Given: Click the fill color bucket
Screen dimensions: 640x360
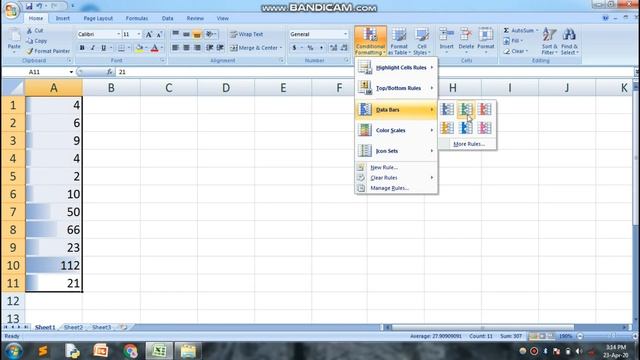Looking at the screenshot, I should click(x=139, y=48).
